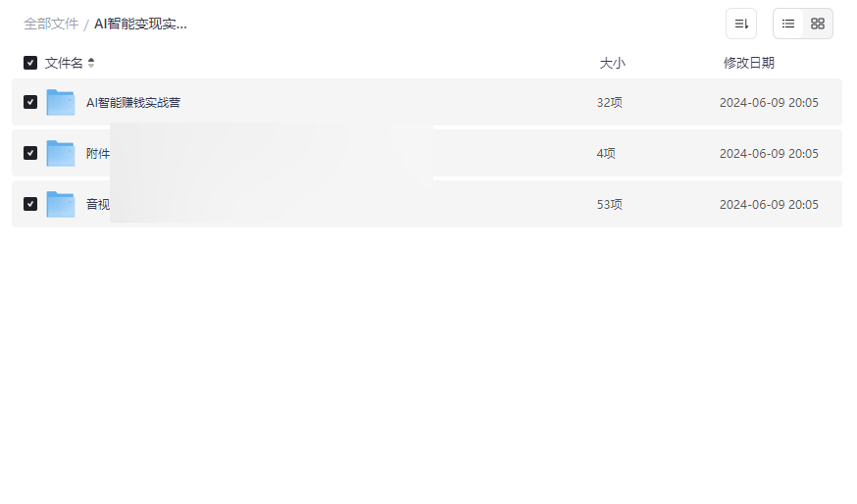Click the 修改日期 column header

click(748, 63)
